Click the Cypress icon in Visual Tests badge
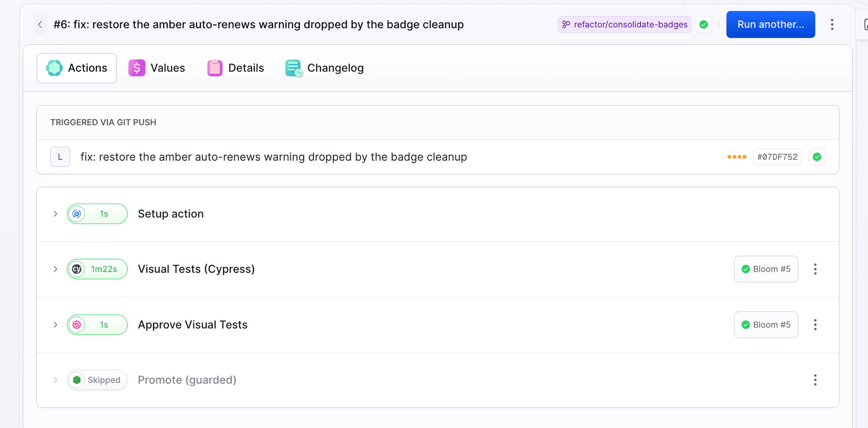868x428 pixels. tap(77, 269)
